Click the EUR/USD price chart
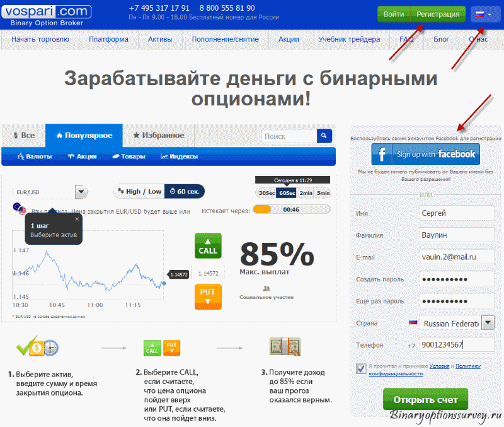 pyautogui.click(x=88, y=265)
